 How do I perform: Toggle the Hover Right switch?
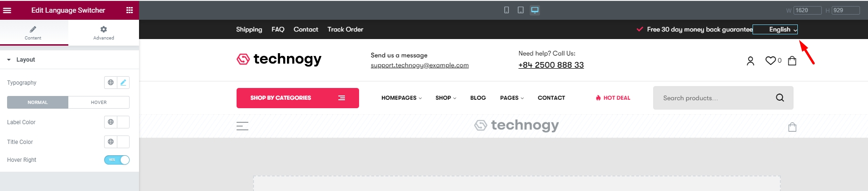[117, 160]
